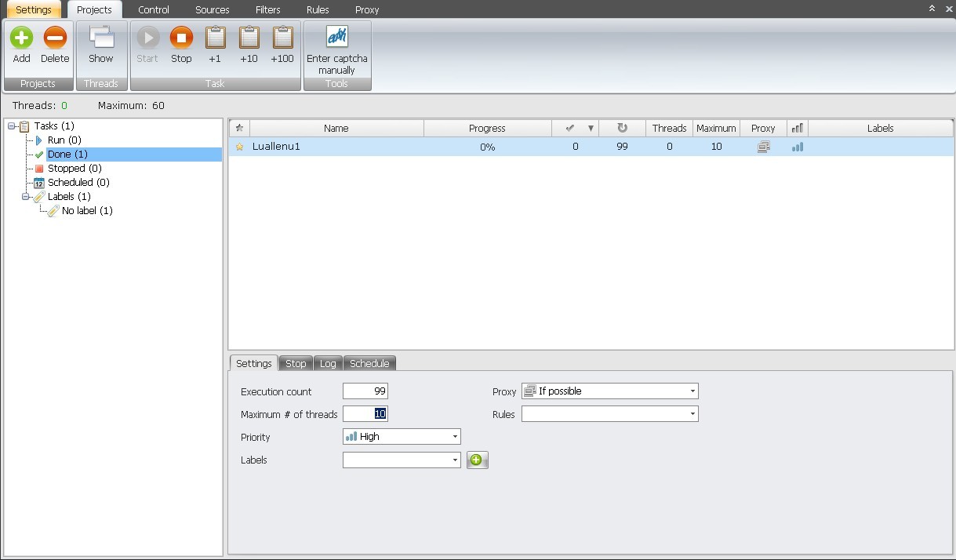956x560 pixels.
Task: Sort by the Progress column header
Action: click(487, 128)
